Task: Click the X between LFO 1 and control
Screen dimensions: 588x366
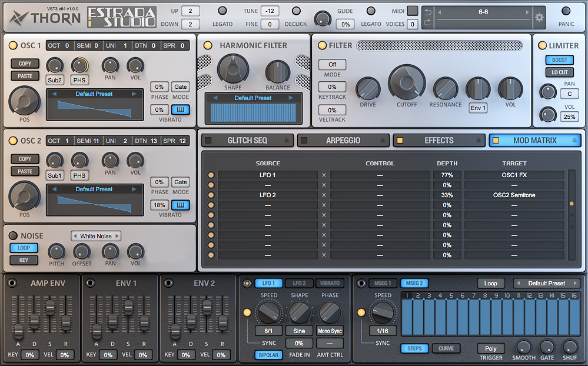Action: pyautogui.click(x=324, y=175)
